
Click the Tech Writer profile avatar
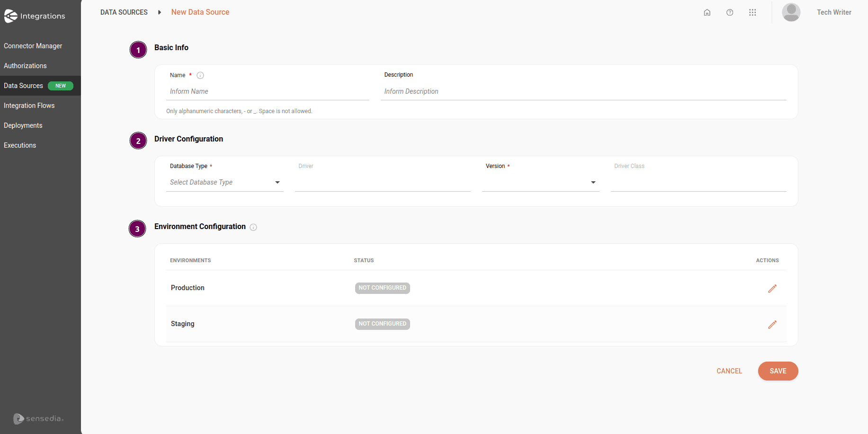tap(791, 12)
